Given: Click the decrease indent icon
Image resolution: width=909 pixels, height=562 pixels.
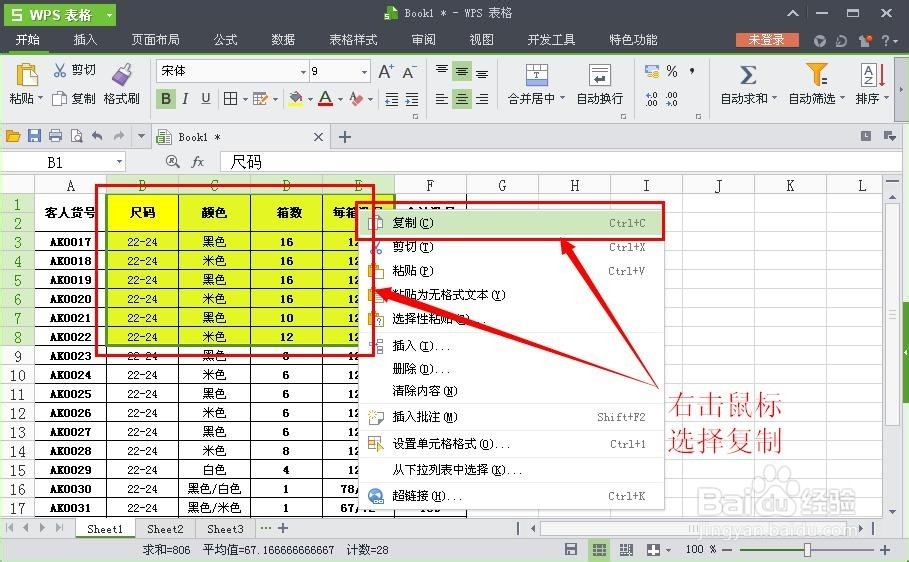Looking at the screenshot, I should pyautogui.click(x=392, y=99).
